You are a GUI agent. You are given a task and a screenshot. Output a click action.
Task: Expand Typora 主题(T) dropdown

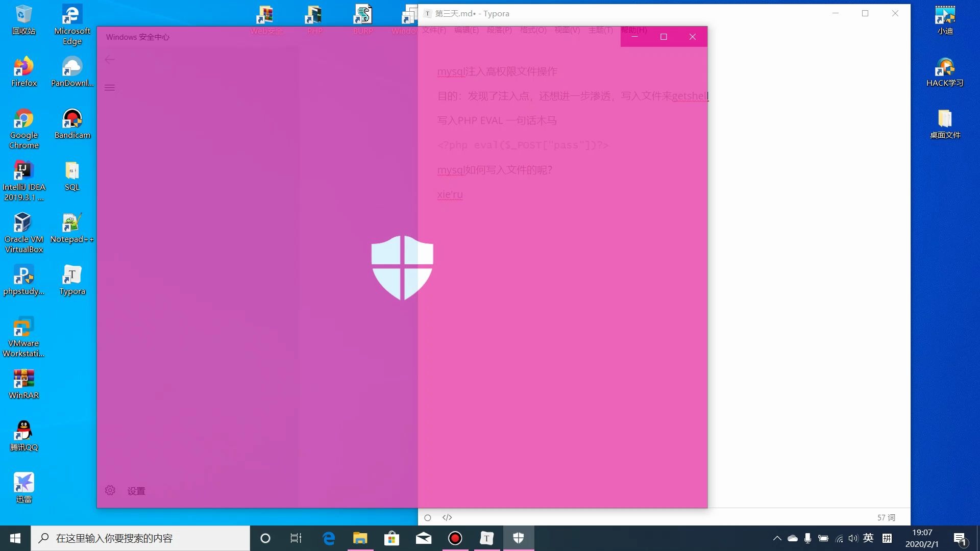click(x=600, y=30)
